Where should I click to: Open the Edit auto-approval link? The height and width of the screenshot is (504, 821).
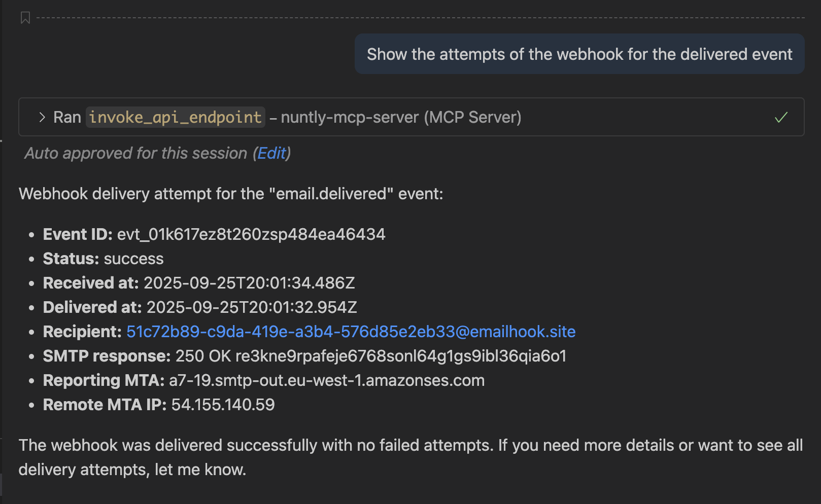coord(271,153)
